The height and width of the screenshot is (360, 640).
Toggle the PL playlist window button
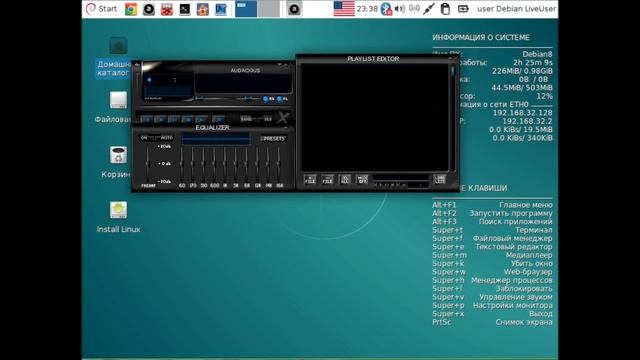tap(282, 99)
